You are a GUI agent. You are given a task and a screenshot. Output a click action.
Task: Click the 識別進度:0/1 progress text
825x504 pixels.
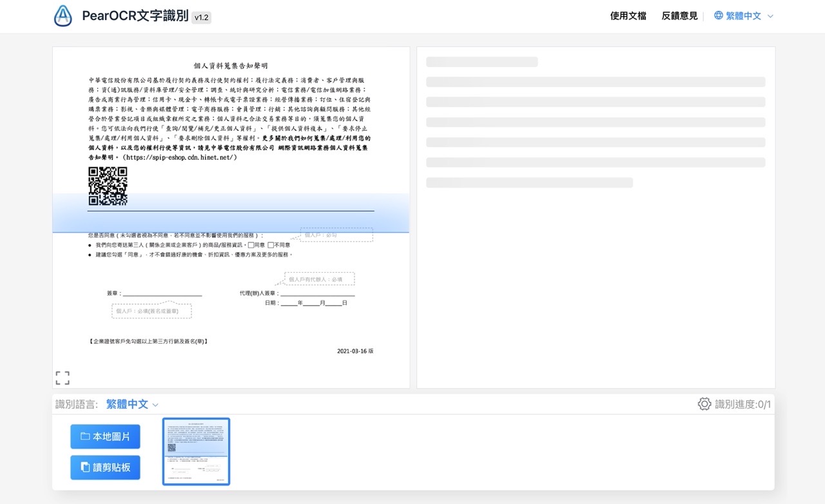(x=743, y=404)
